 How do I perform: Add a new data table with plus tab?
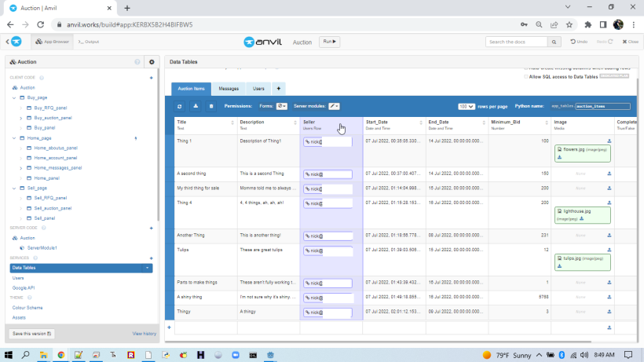coord(278,89)
